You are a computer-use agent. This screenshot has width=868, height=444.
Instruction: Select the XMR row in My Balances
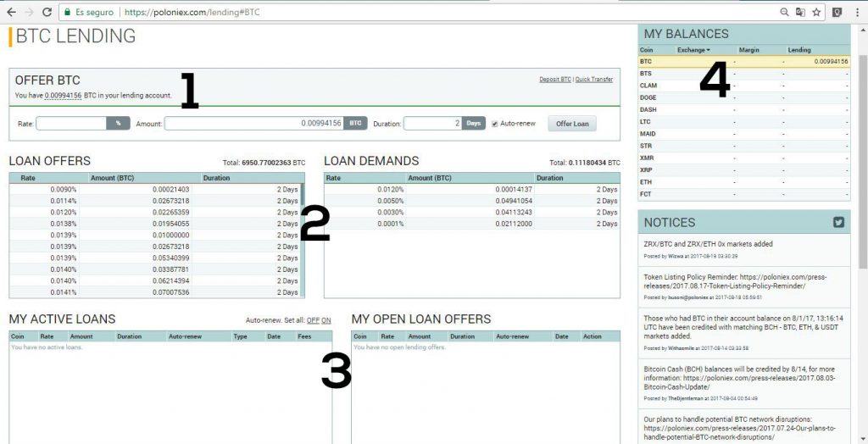744,158
